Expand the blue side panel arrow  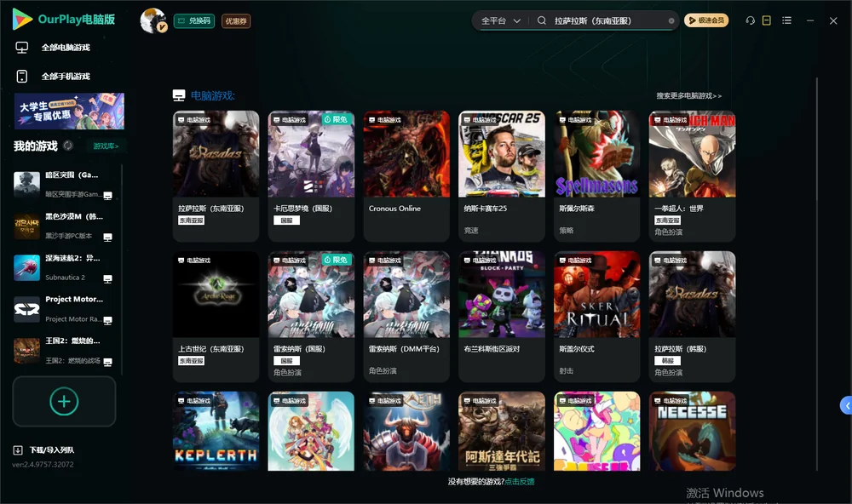(x=847, y=406)
